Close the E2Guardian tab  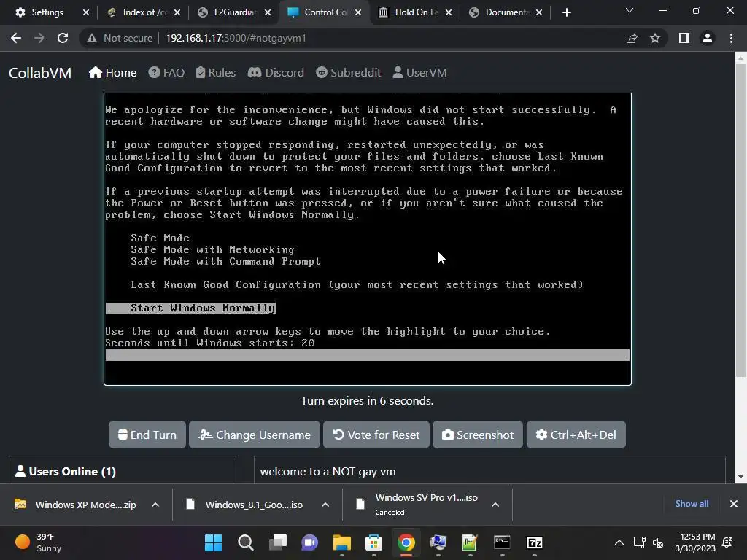coord(267,12)
